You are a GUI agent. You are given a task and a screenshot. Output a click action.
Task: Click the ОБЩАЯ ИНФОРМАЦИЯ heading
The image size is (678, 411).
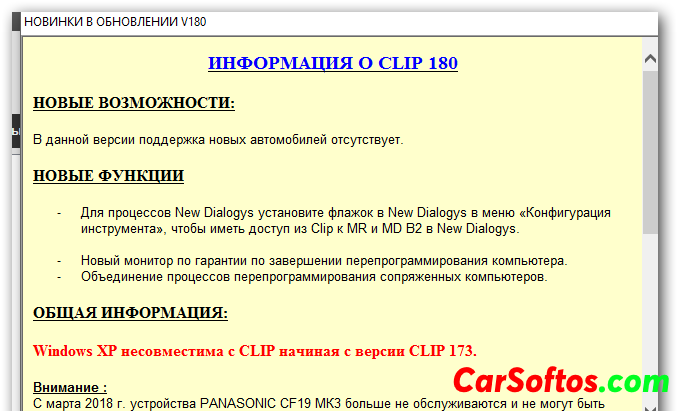click(x=130, y=313)
